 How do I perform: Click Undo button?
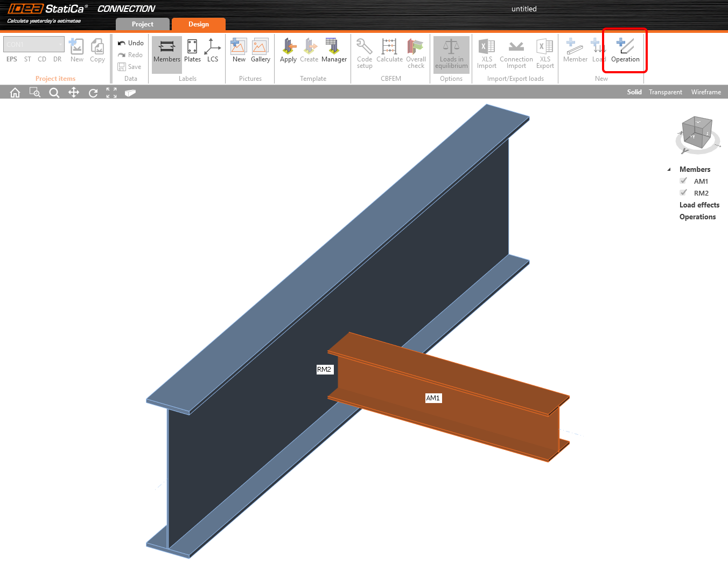(x=131, y=43)
